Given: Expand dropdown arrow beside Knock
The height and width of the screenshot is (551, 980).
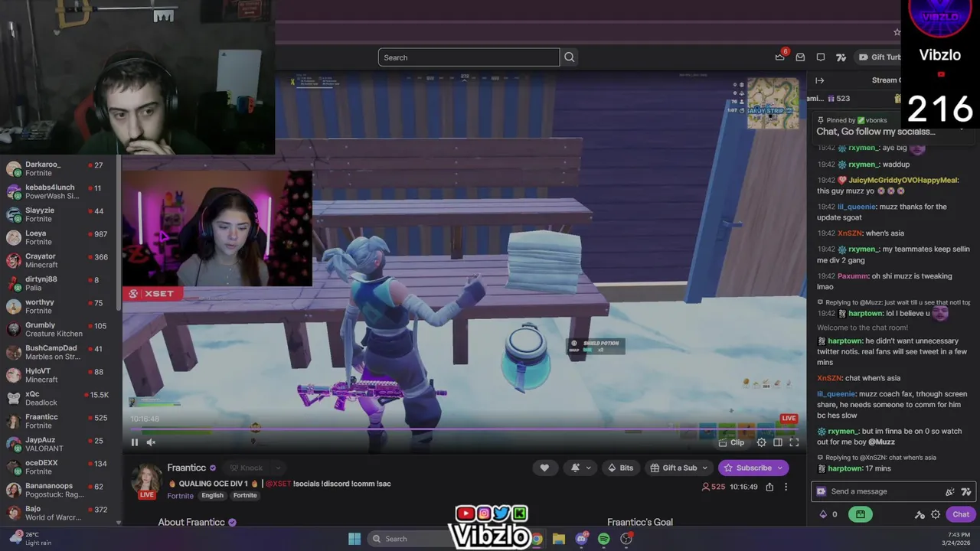Looking at the screenshot, I should 278,468.
